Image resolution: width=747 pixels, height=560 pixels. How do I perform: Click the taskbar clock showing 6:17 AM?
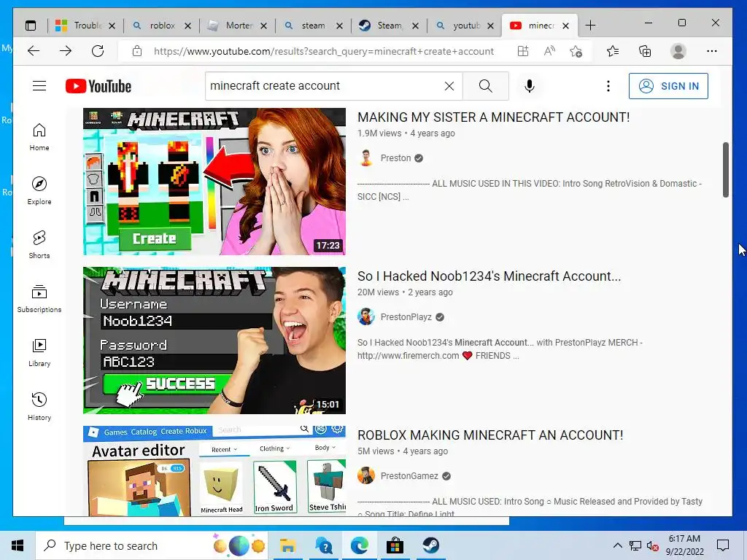pos(684,545)
